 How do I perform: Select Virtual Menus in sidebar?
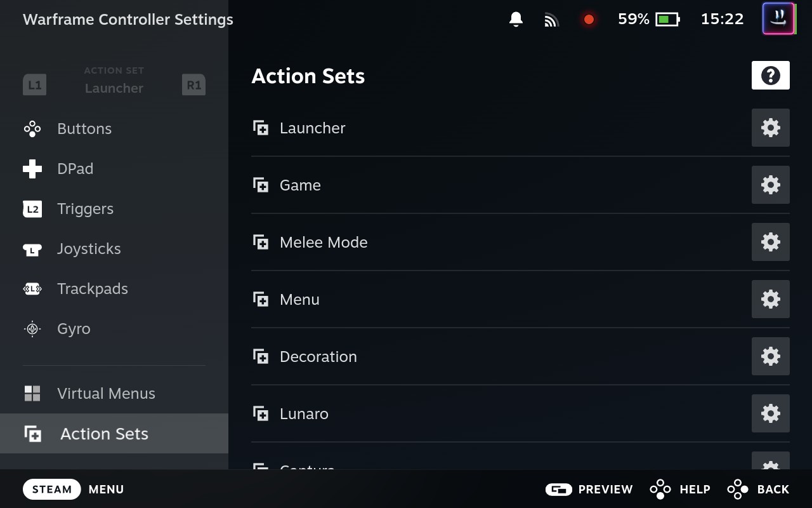106,394
